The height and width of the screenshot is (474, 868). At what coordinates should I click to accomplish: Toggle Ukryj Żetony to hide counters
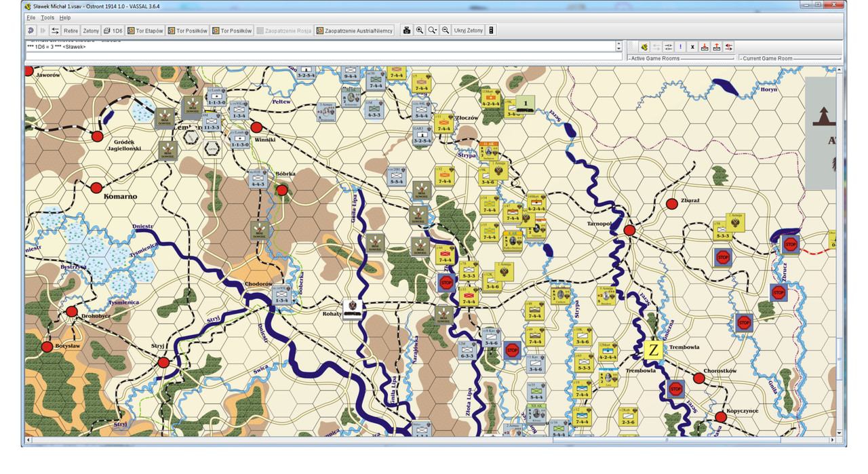pos(469,31)
